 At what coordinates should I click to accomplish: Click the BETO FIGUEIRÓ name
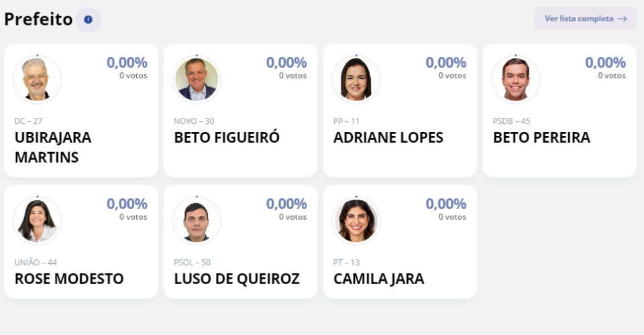coord(227,137)
